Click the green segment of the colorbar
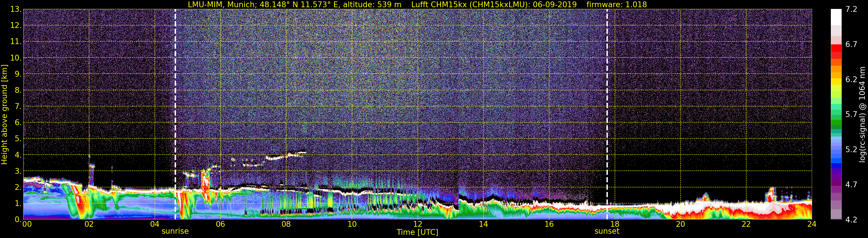 [836, 122]
